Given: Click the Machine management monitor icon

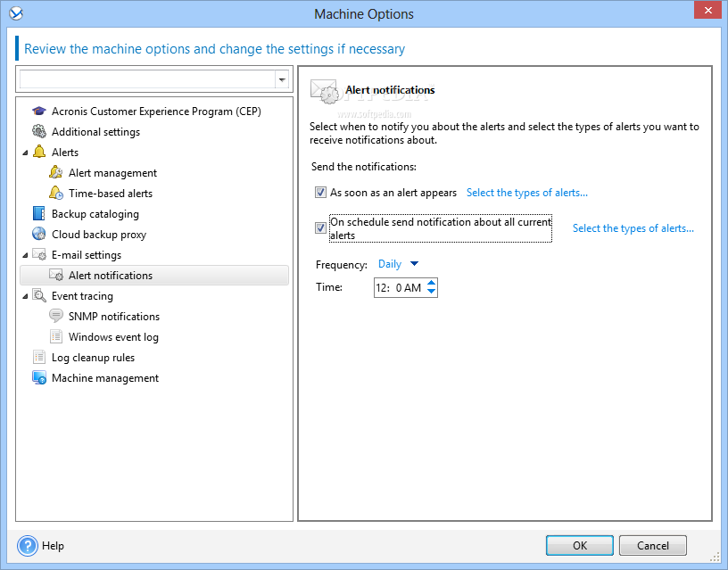Looking at the screenshot, I should 39,378.
